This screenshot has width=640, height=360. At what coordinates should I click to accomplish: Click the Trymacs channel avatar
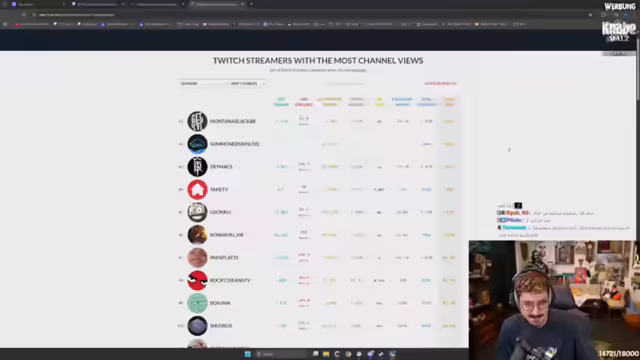click(197, 167)
